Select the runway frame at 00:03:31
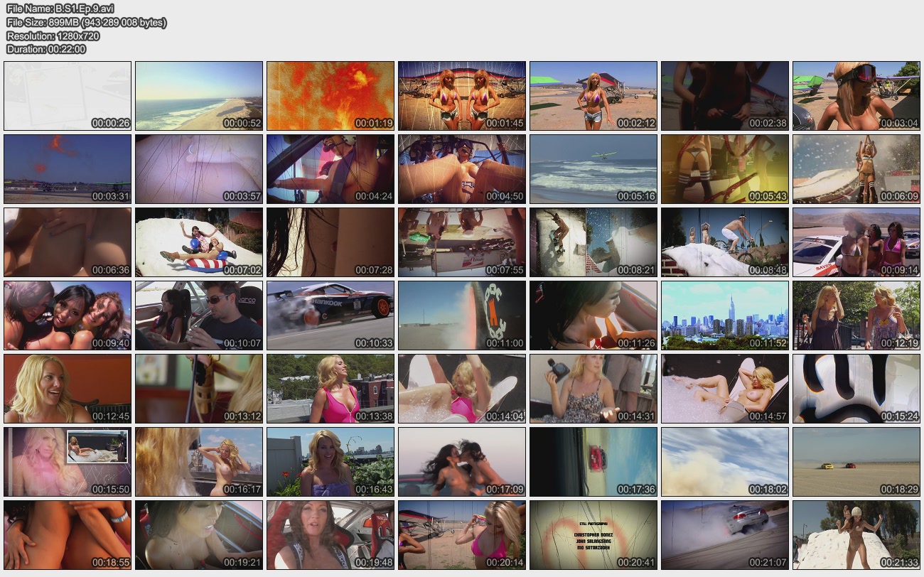The width and height of the screenshot is (924, 577). point(68,169)
